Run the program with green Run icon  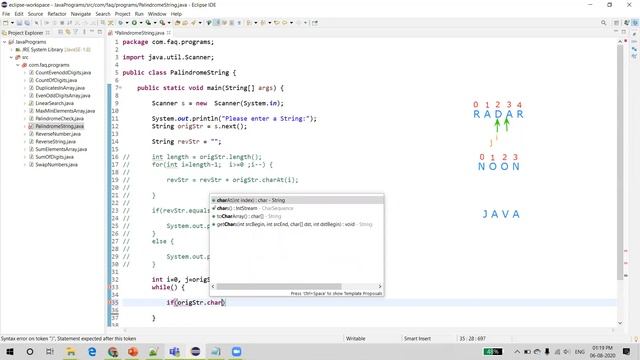click(134, 23)
